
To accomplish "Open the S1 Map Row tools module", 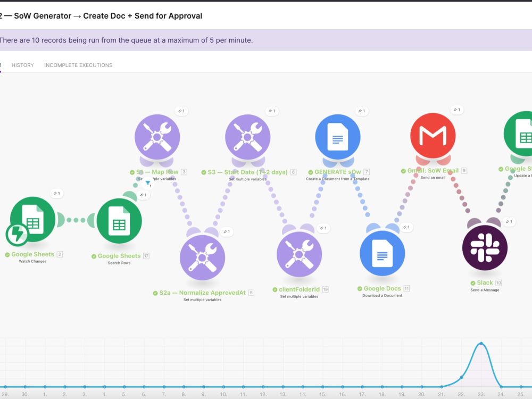I will (x=157, y=137).
